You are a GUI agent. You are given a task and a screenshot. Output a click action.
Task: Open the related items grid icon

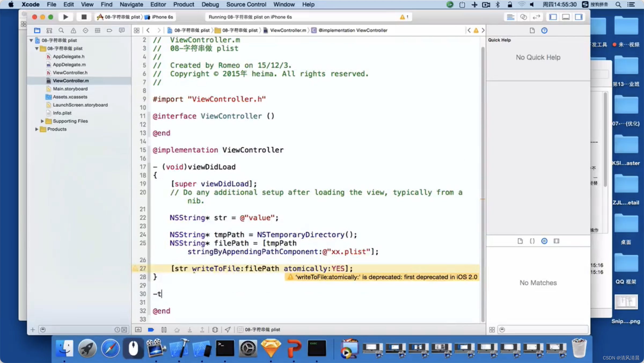[137, 30]
